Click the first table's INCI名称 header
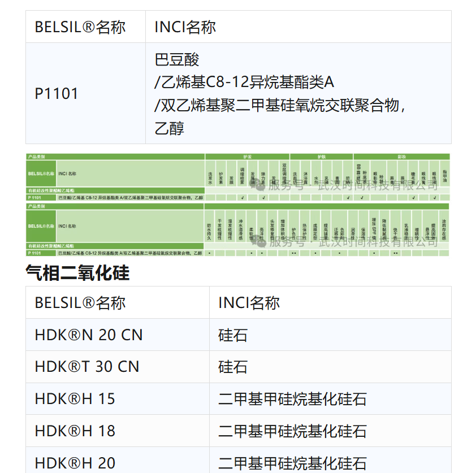This screenshot has height=473, width=476. [x=185, y=27]
